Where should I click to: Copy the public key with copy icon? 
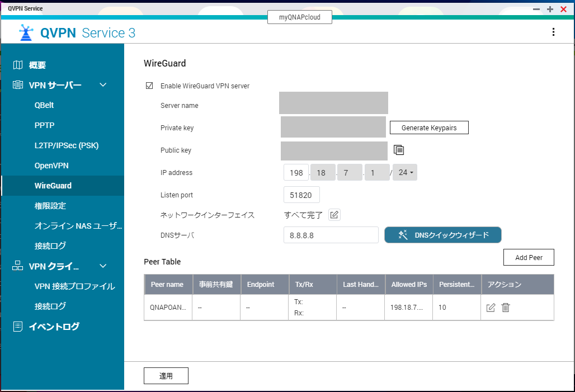(399, 150)
